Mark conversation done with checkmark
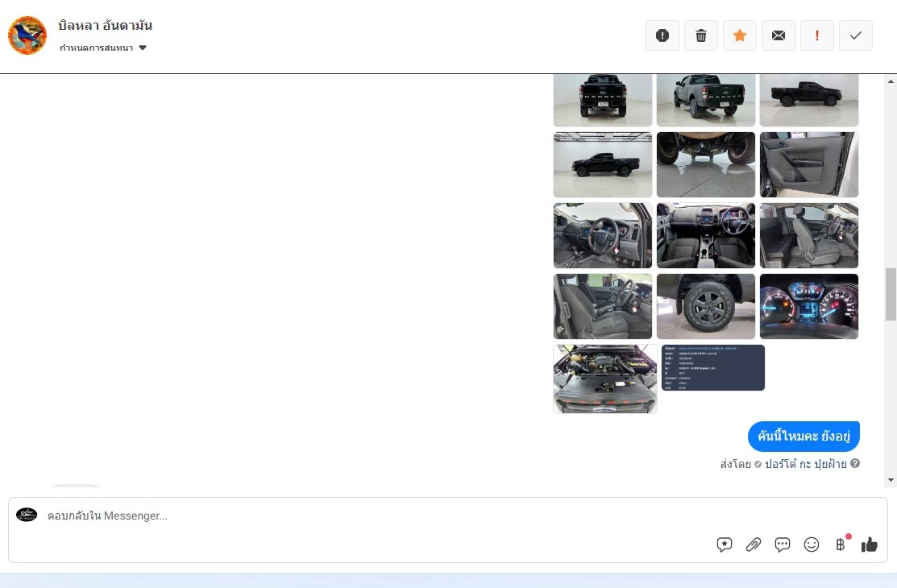 (856, 35)
